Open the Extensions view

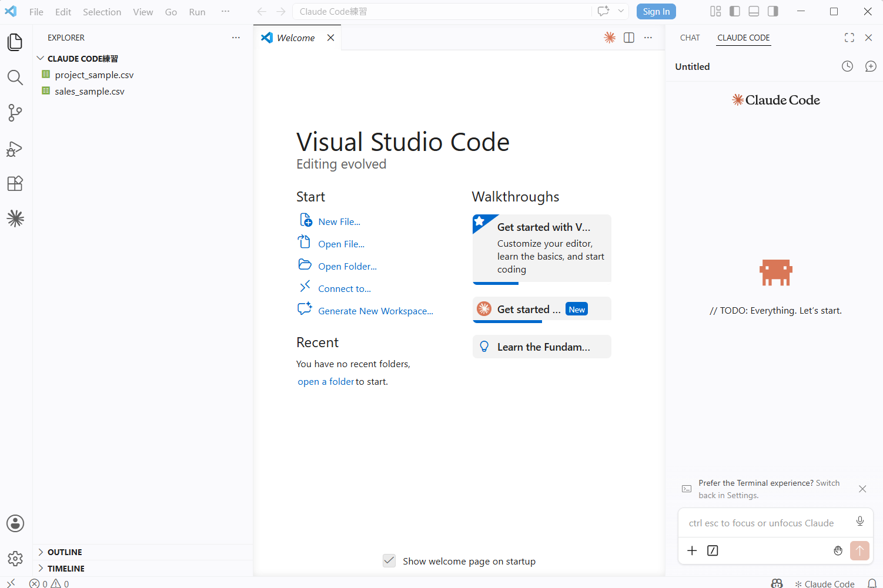[x=15, y=183]
